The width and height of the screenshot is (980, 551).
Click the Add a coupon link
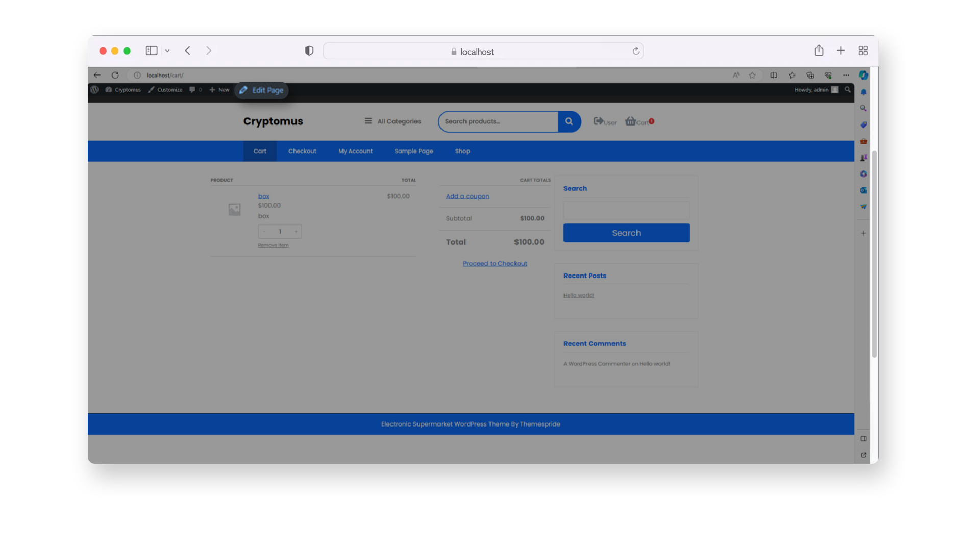tap(467, 196)
